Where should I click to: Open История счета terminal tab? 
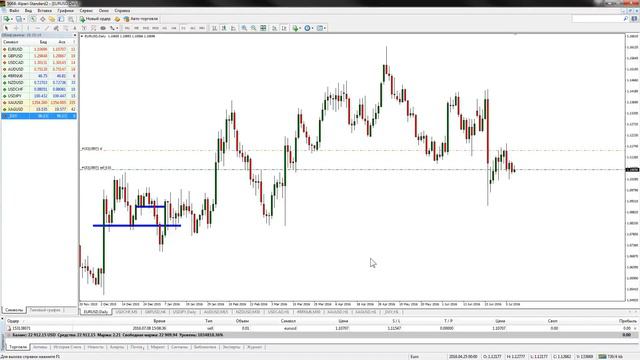click(x=67, y=347)
